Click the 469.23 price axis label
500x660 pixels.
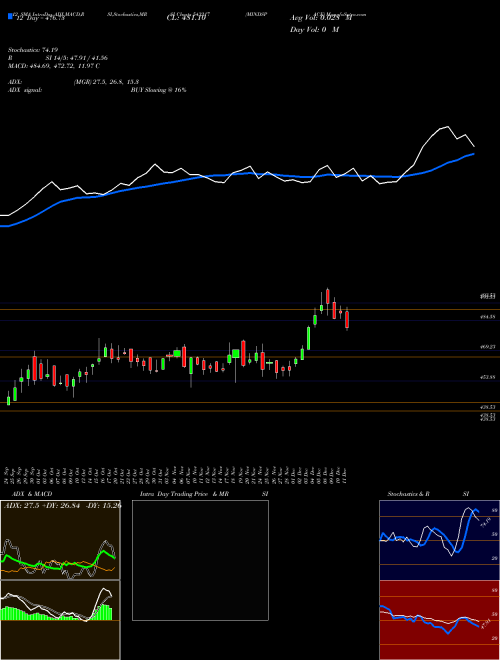pos(487,347)
